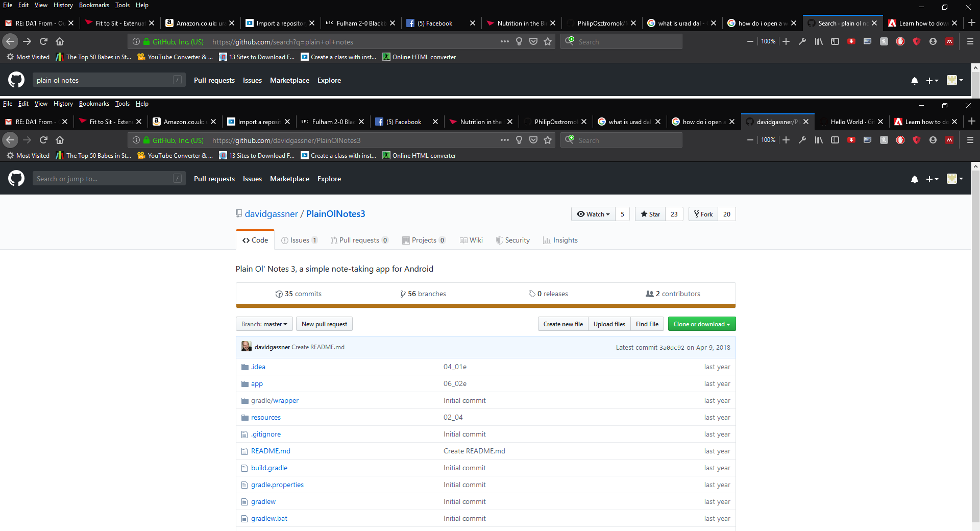980x531 pixels.
Task: Show site information icon in lower window URL bar
Action: tap(136, 140)
